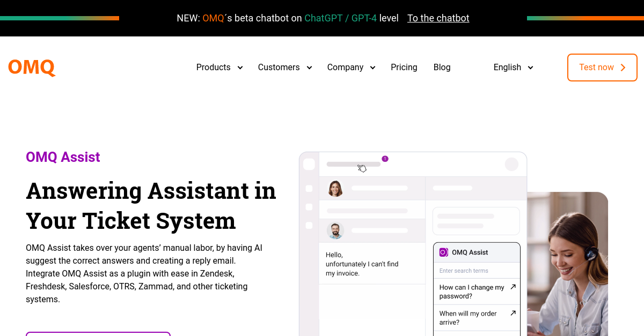The height and width of the screenshot is (336, 644).
Task: Click the purple notification badge
Action: click(x=385, y=159)
